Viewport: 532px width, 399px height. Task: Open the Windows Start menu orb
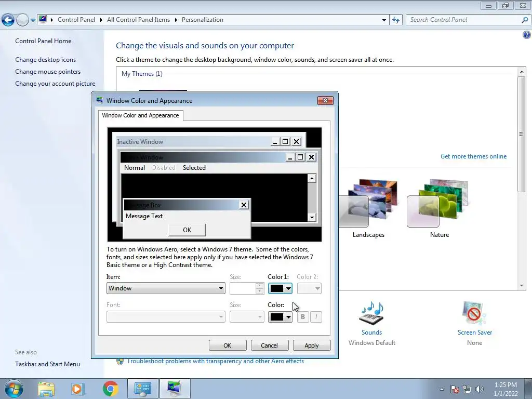pos(14,389)
